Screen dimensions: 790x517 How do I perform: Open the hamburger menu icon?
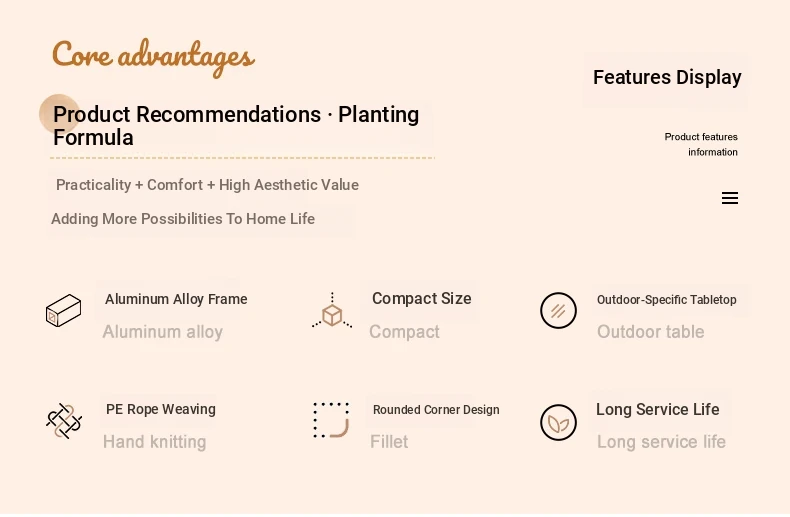point(730,198)
